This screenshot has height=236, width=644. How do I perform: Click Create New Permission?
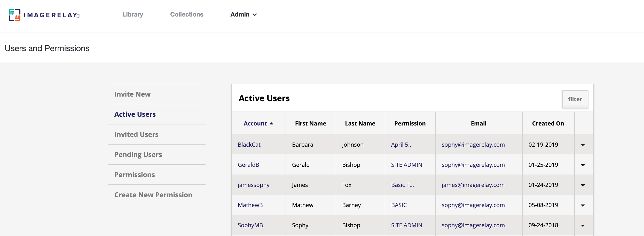point(153,195)
